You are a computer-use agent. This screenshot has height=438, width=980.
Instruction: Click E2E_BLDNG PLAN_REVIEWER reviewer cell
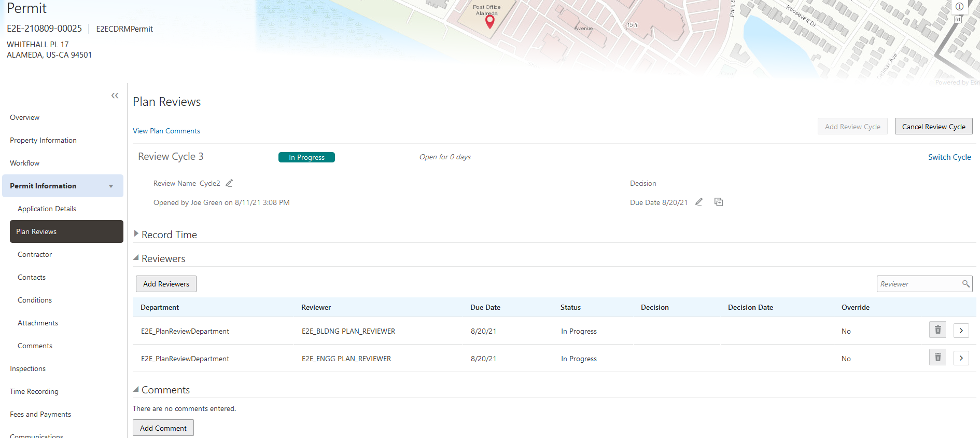(348, 331)
